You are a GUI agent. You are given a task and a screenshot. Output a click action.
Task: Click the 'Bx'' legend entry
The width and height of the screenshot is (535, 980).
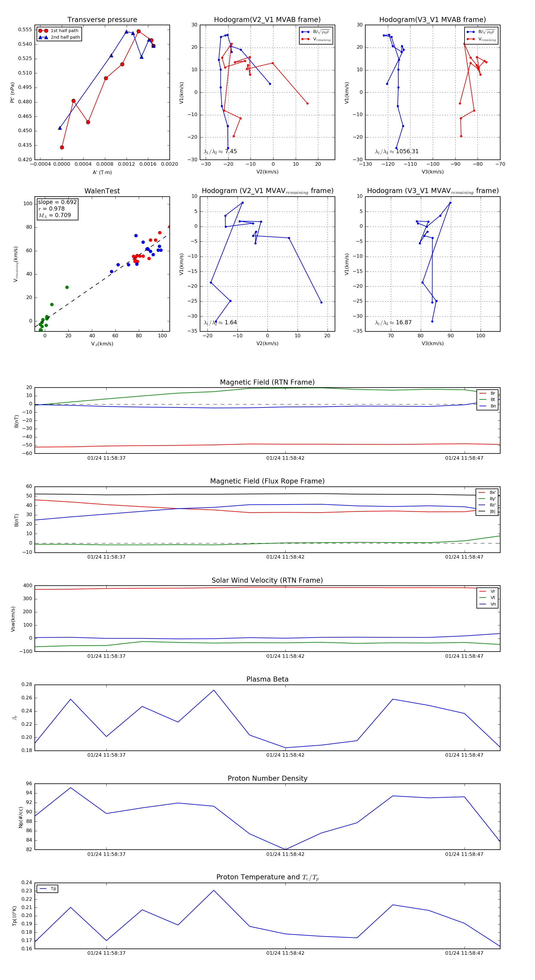point(487,492)
